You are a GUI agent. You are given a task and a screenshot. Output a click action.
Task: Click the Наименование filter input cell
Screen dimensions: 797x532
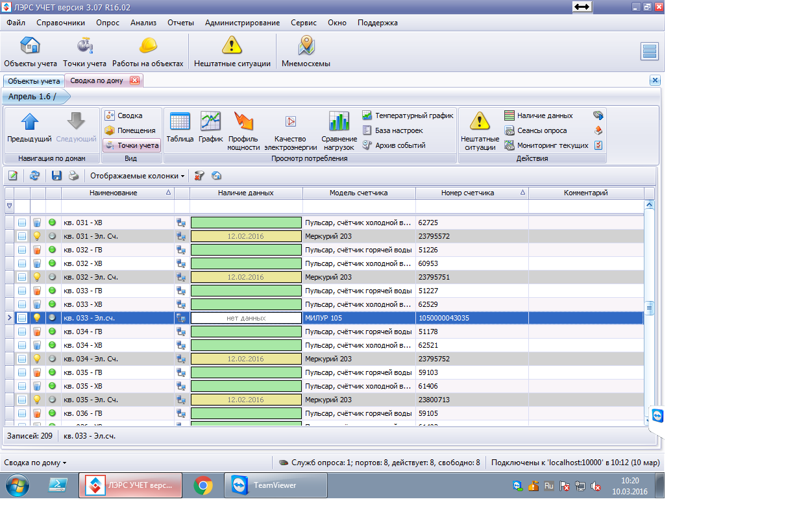click(x=117, y=206)
